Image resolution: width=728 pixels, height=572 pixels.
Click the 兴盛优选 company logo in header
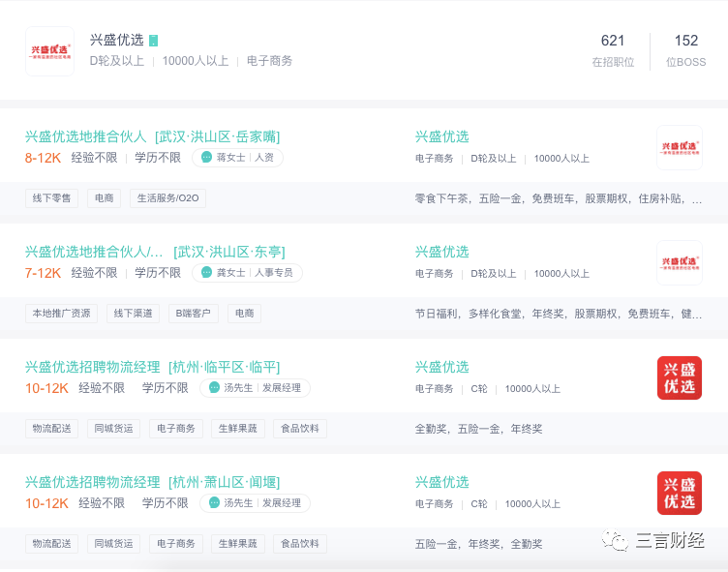[x=49, y=51]
